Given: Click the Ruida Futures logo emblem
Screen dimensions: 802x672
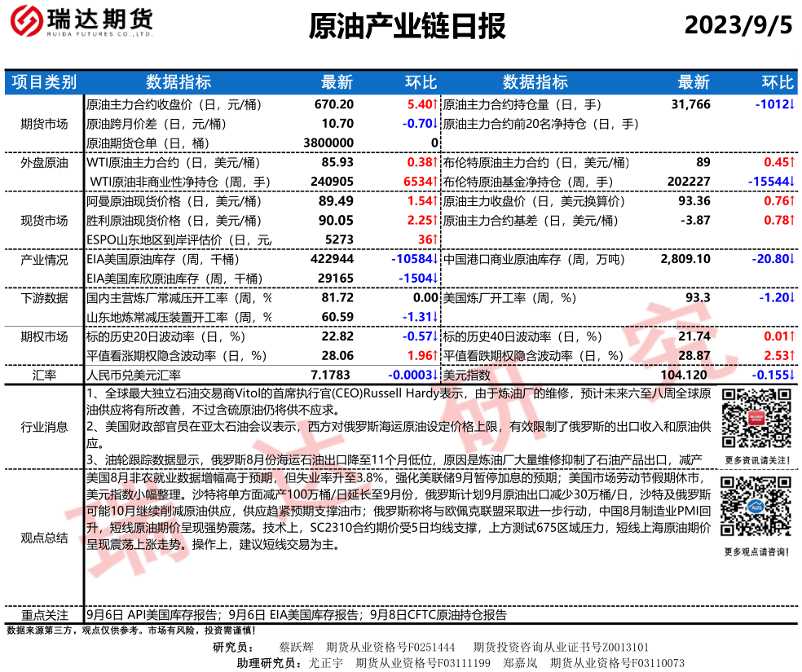Looking at the screenshot, I should [27, 25].
